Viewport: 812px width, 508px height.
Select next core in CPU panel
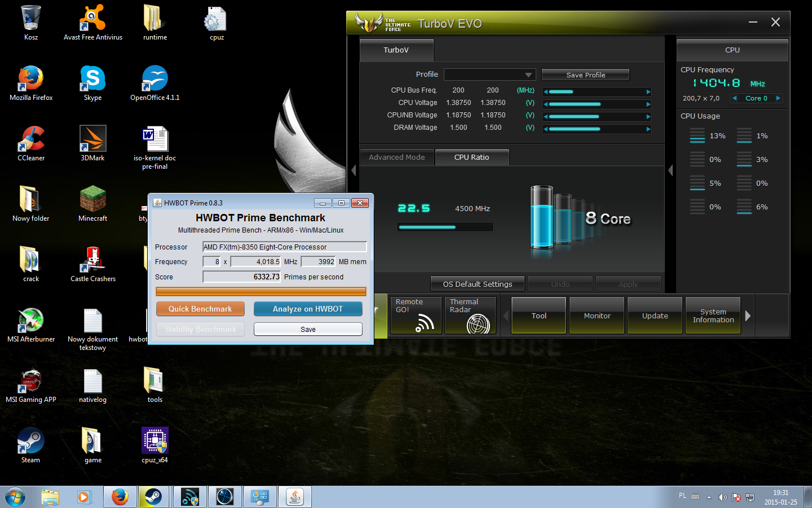point(778,98)
